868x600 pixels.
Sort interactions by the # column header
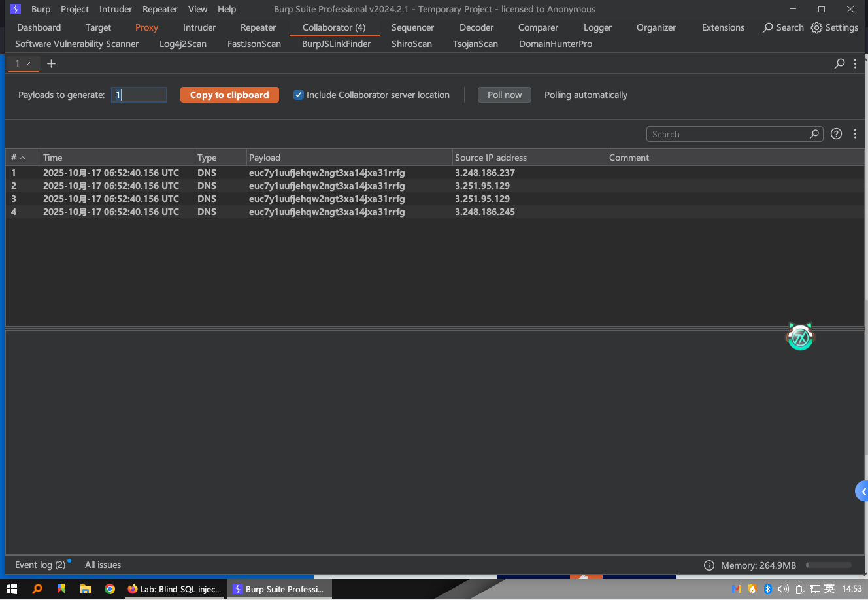click(23, 158)
